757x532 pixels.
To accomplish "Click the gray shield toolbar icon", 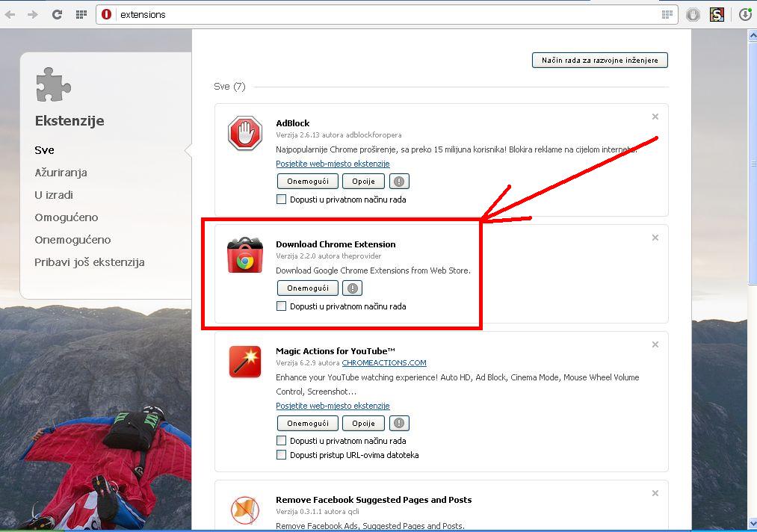I will coord(693,15).
